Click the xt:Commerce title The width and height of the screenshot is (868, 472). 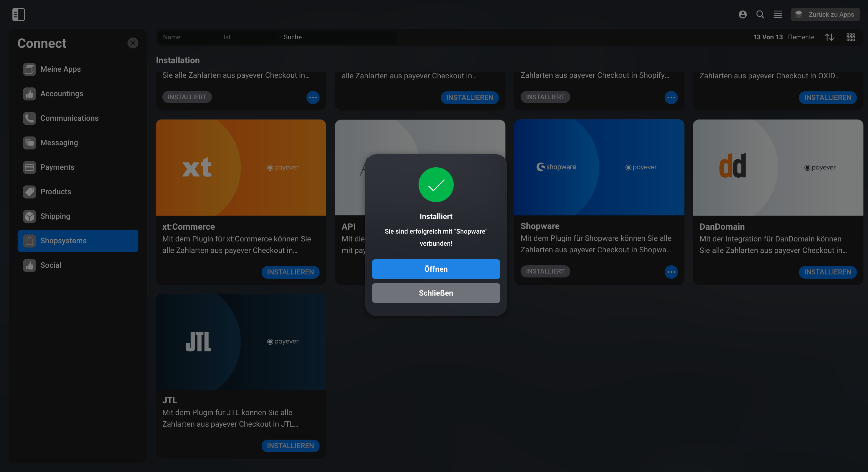pos(189,227)
